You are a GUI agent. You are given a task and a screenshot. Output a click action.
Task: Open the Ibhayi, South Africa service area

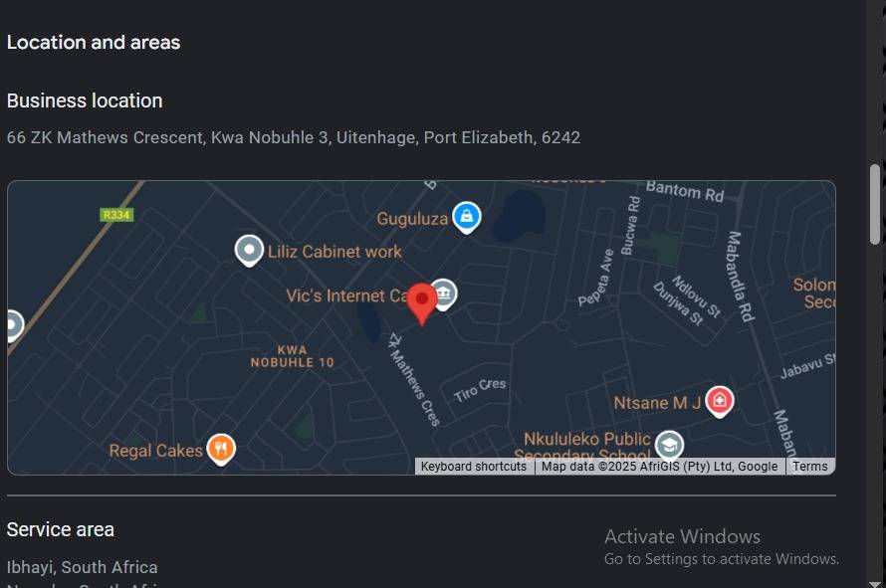pos(82,566)
